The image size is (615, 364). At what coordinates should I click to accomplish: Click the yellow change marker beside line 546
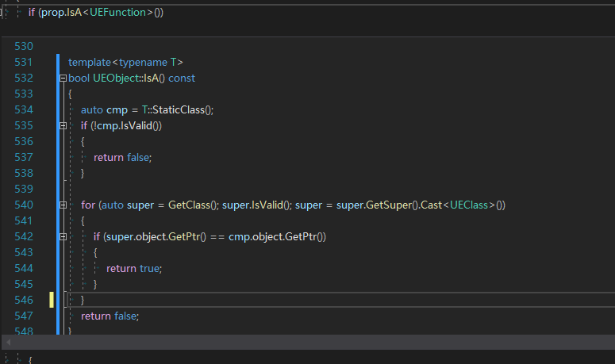[x=52, y=300]
